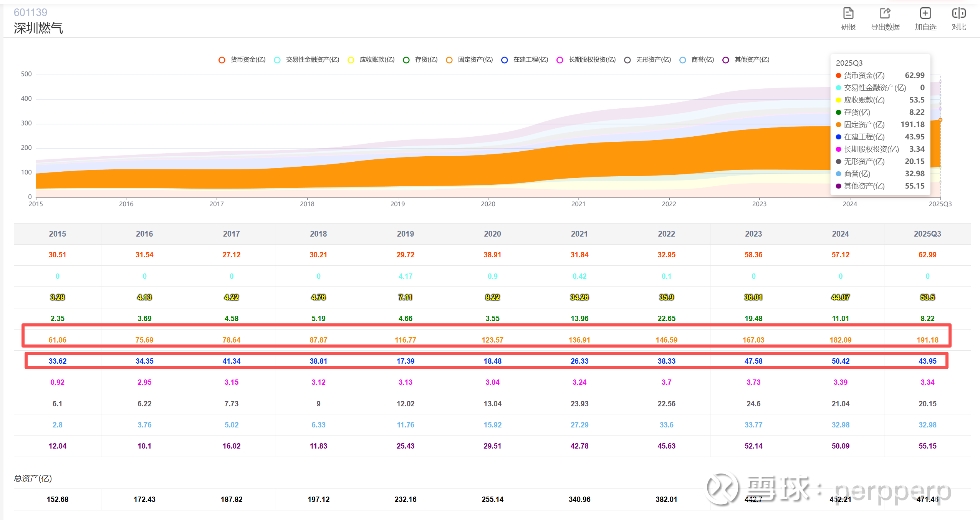Hide the 固定资产(亿) legend series
Screen dimensions: 980x520
click(475, 60)
